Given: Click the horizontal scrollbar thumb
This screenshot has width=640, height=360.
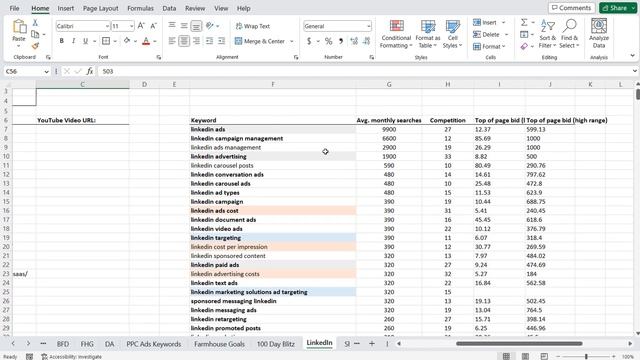Looking at the screenshot, I should pyautogui.click(x=519, y=344).
